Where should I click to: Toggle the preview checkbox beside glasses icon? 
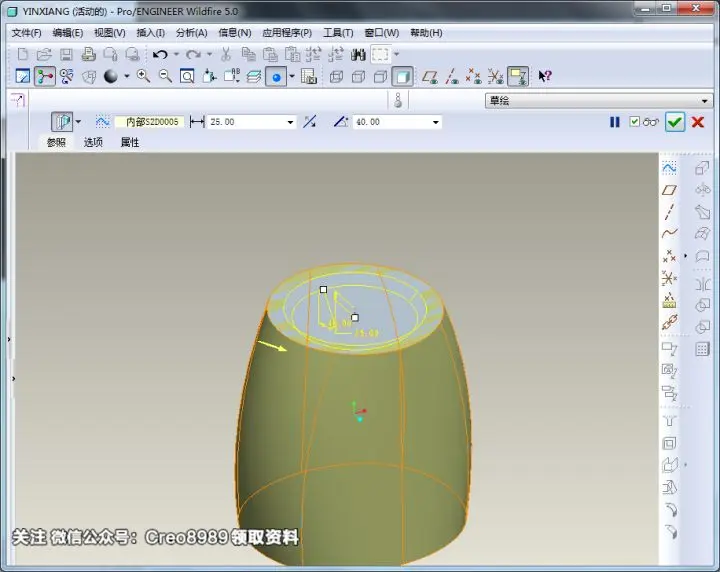pos(634,122)
